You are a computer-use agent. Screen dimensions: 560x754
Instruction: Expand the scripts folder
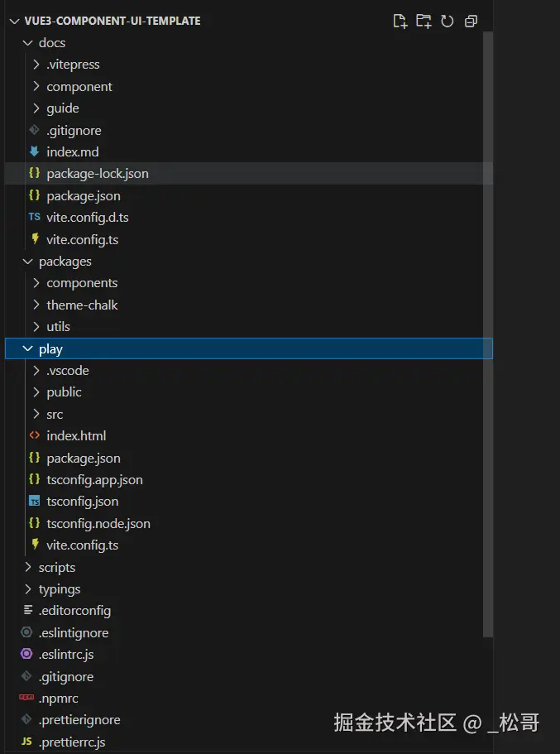[x=27, y=568]
